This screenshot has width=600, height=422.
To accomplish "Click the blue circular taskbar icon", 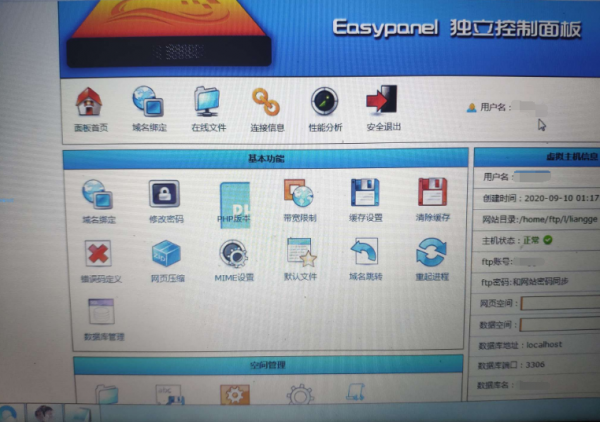I will click(8, 414).
